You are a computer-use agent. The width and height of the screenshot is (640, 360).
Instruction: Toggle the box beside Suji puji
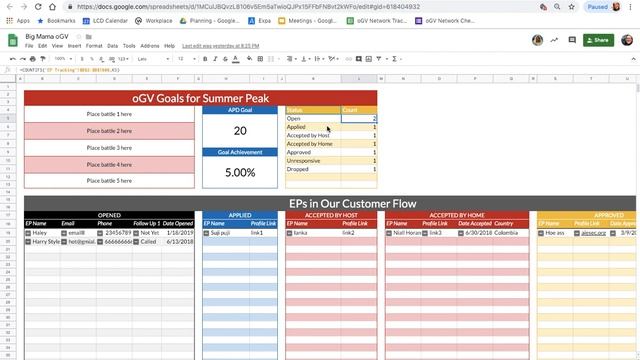(x=207, y=233)
